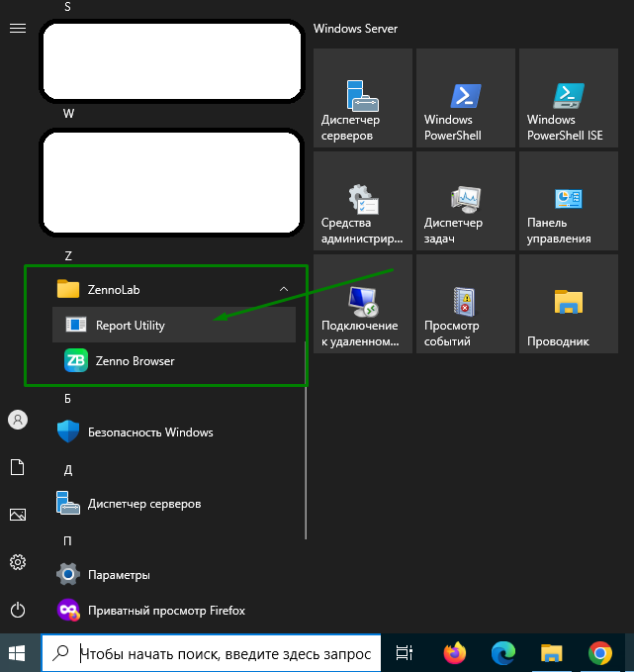Viewport: 634px width, 672px height.
Task: Click the user account avatar icon
Action: (18, 420)
